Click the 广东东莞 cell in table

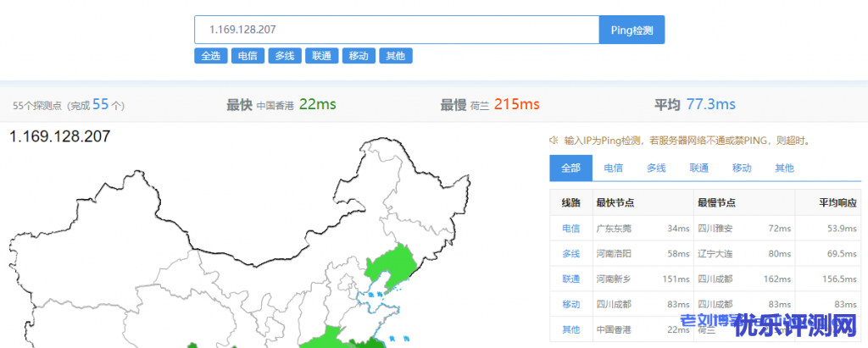coord(614,229)
